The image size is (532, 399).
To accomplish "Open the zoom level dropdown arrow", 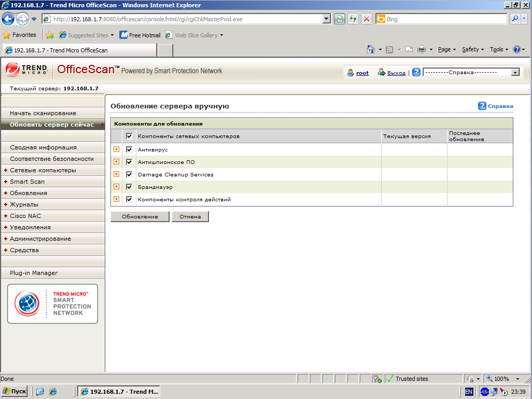I will (x=518, y=379).
